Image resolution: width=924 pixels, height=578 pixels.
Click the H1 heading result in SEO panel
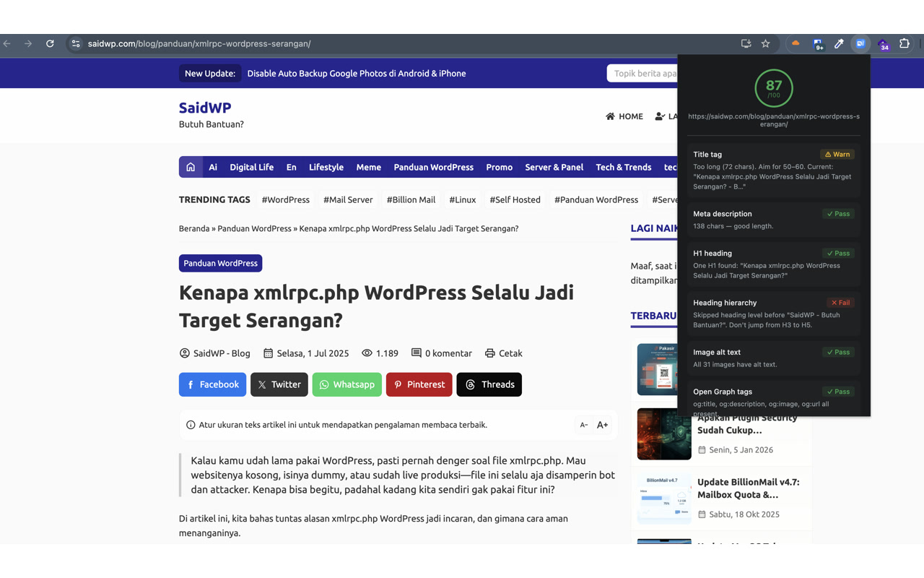(774, 264)
